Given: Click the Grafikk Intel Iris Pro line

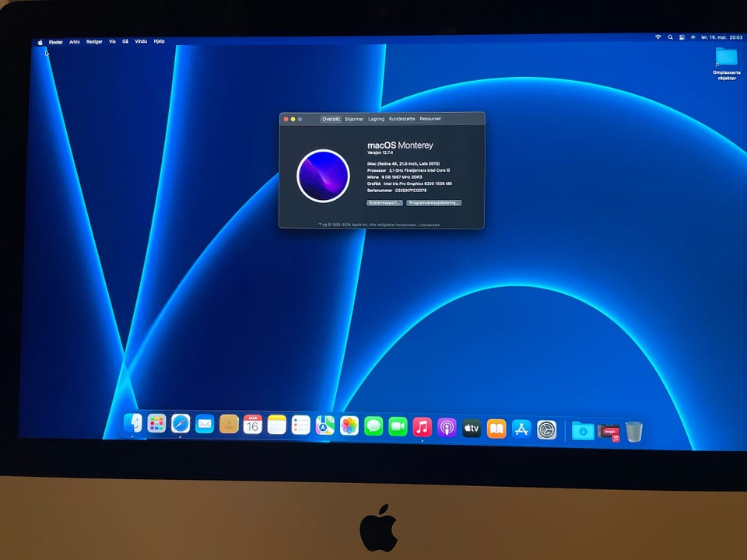Looking at the screenshot, I should point(409,184).
